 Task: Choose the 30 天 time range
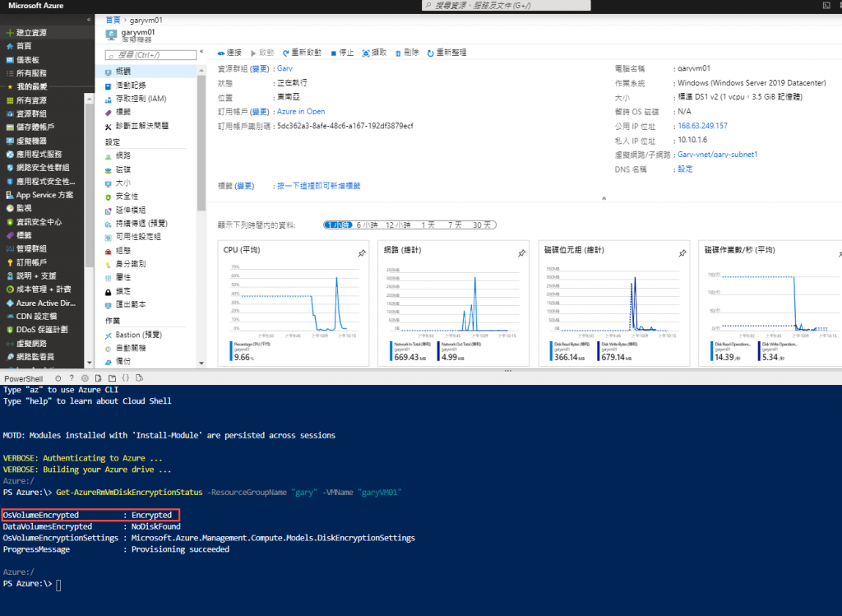pyautogui.click(x=482, y=225)
